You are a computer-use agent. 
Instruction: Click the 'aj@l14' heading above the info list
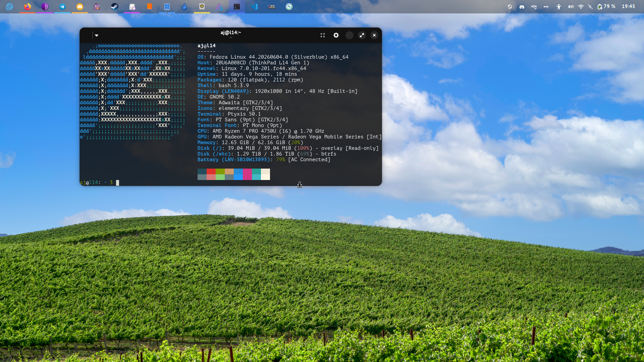(207, 46)
